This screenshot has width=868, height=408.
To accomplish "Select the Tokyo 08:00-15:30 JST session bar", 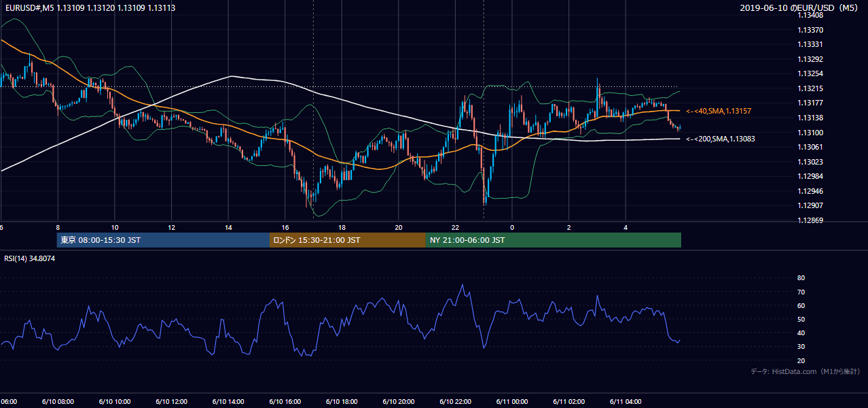I will (x=163, y=240).
